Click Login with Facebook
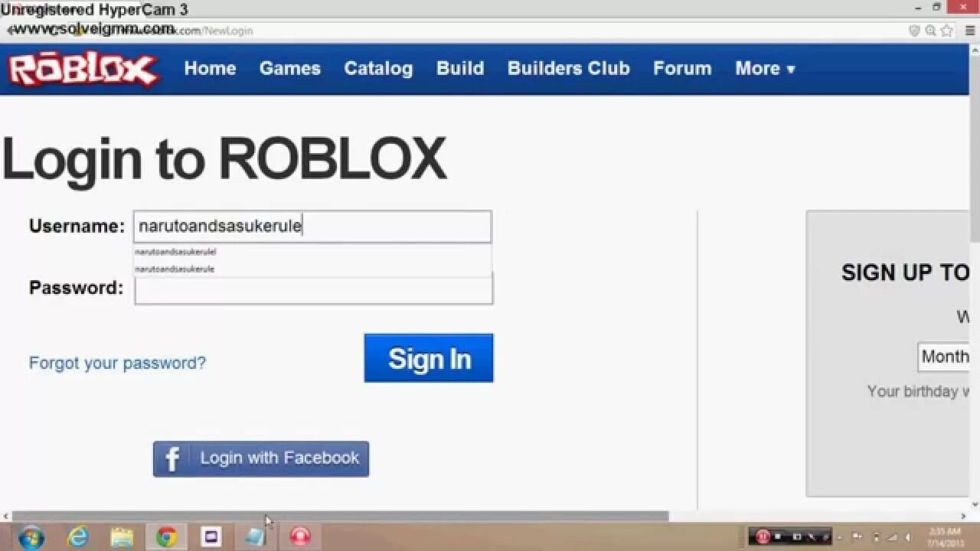 [260, 458]
